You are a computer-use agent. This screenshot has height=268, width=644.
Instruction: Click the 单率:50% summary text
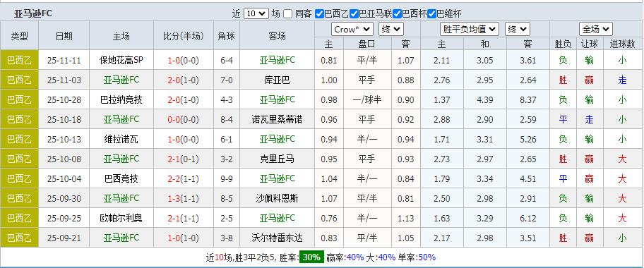click(417, 257)
